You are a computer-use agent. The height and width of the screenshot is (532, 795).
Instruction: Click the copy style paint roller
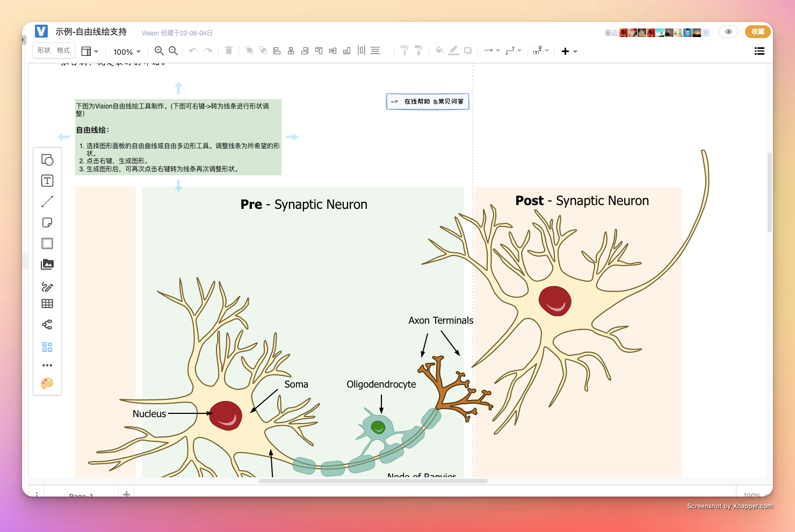pos(404,50)
